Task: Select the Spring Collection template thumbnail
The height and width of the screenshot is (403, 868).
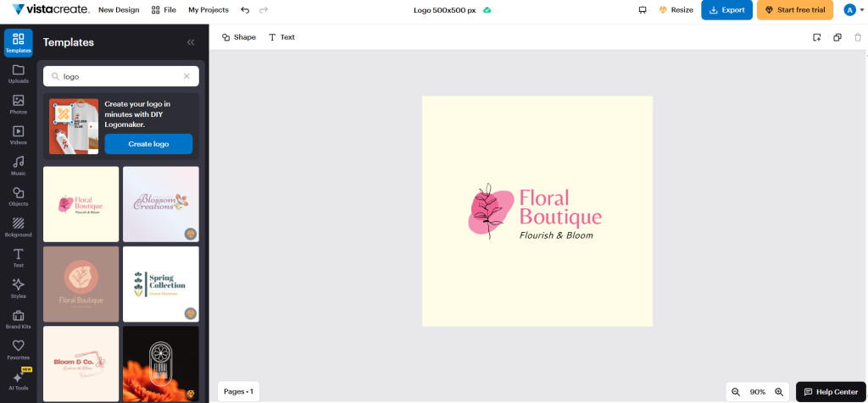Action: click(160, 284)
